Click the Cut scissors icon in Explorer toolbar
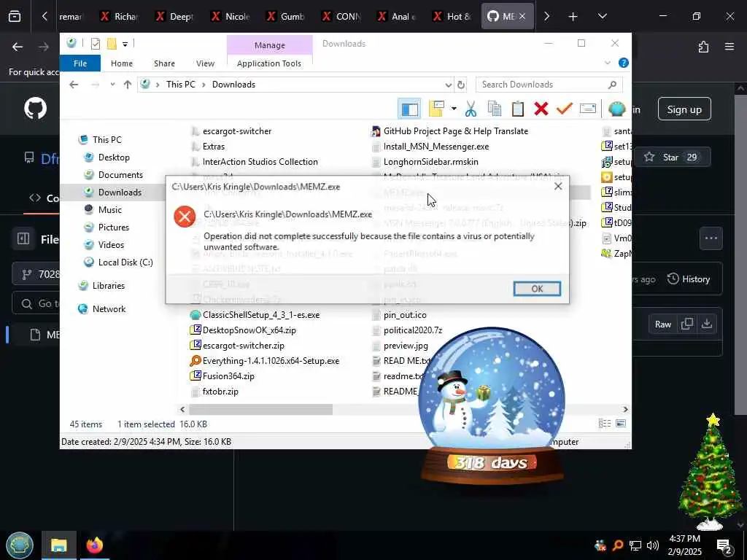Image resolution: width=747 pixels, height=560 pixels. point(471,109)
